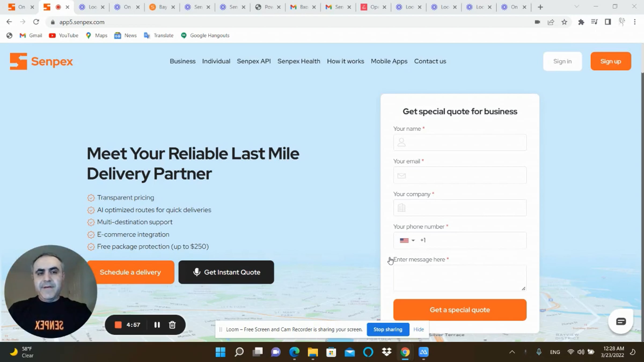
Task: Open the Chrome side panel icon
Action: [x=608, y=22]
